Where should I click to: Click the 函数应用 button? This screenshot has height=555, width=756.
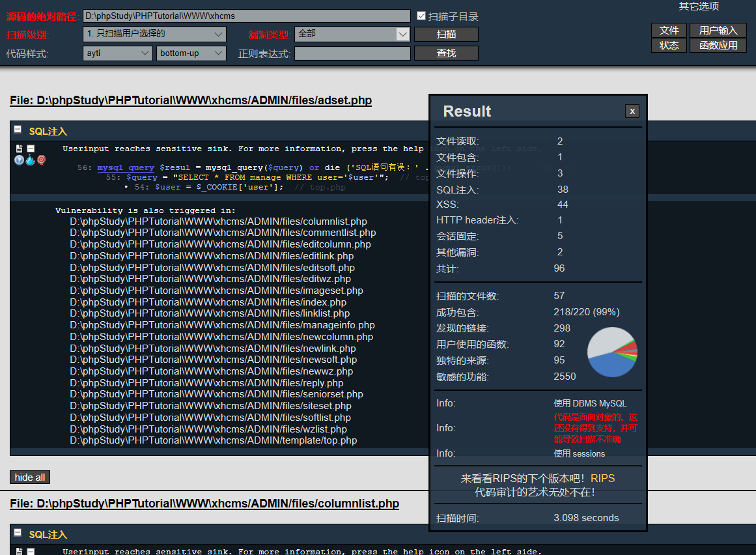[x=718, y=46]
